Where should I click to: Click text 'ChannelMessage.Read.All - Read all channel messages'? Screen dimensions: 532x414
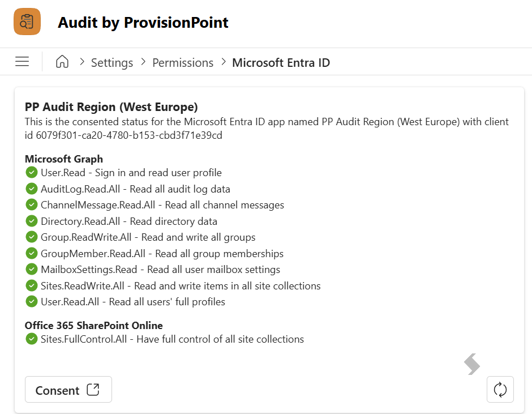point(162,205)
